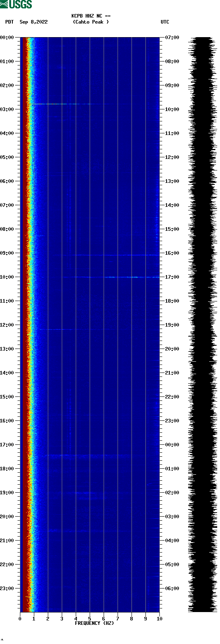
Task: Click the 03:00 PDT time label
Action: tap(7, 109)
